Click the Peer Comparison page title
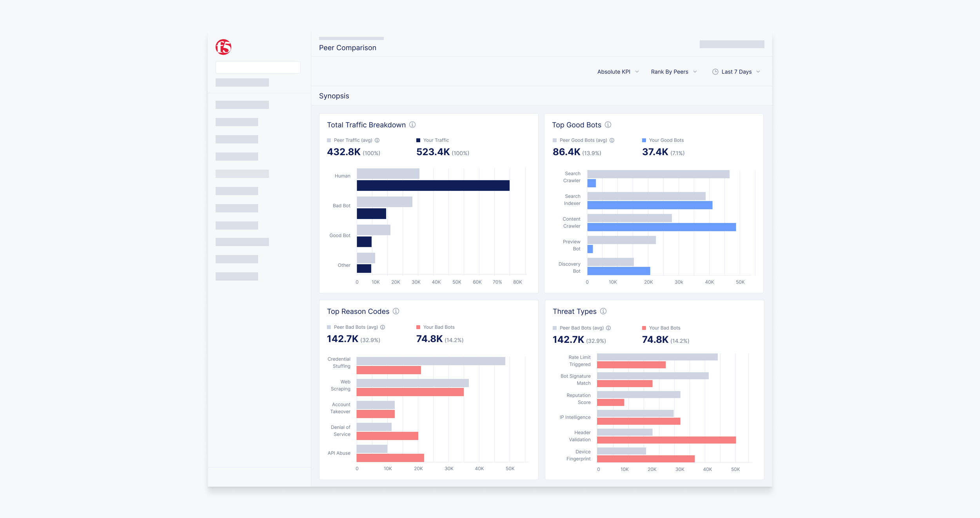This screenshot has height=518, width=980. [348, 48]
